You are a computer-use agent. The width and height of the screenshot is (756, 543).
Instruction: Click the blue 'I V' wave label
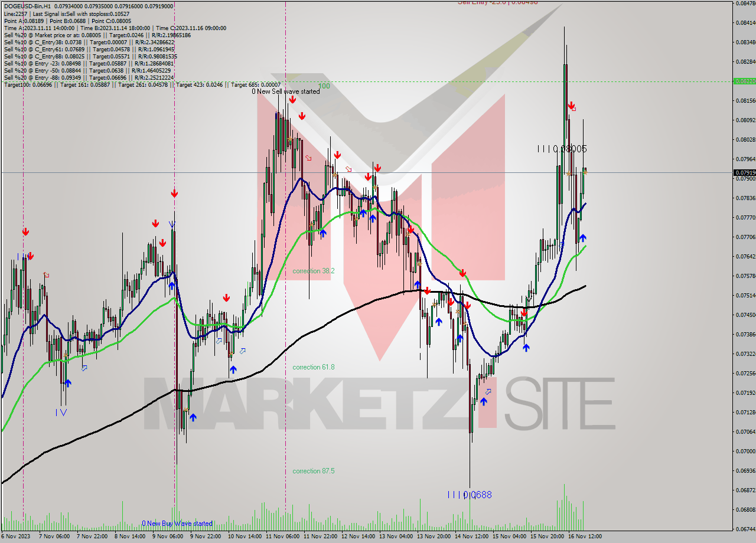(61, 412)
